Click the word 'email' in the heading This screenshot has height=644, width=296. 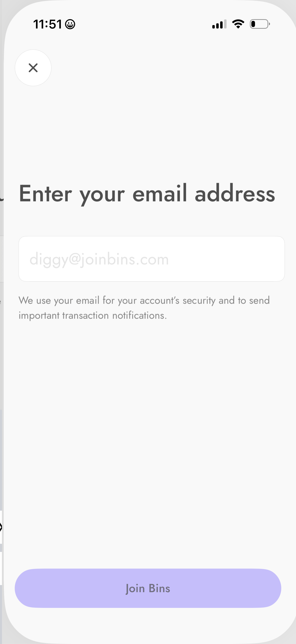coord(160,194)
